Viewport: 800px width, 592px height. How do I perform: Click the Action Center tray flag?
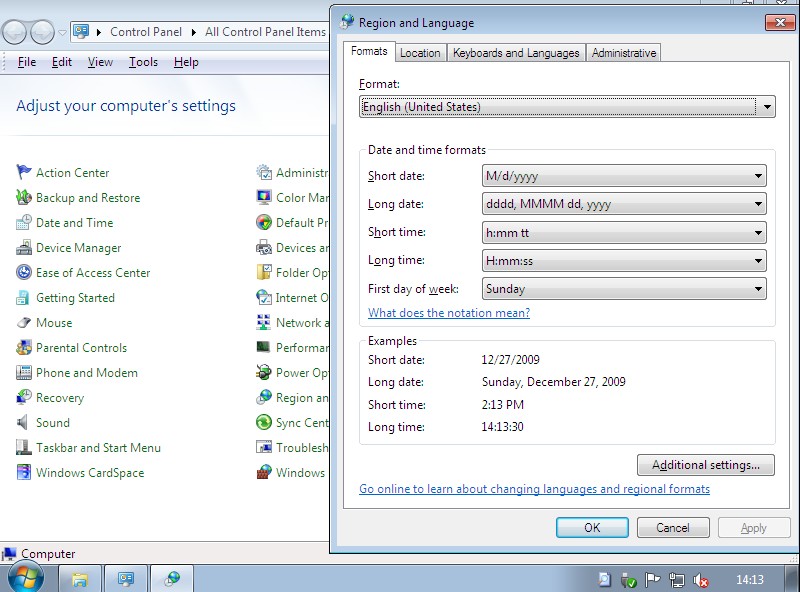652,580
